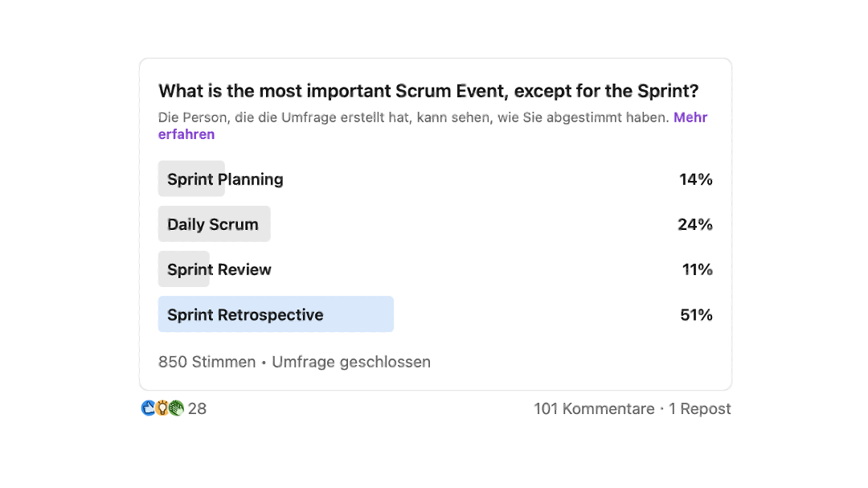Viewport: 868px width, 488px height.
Task: Select the Sprint Review poll option
Action: [x=219, y=269]
